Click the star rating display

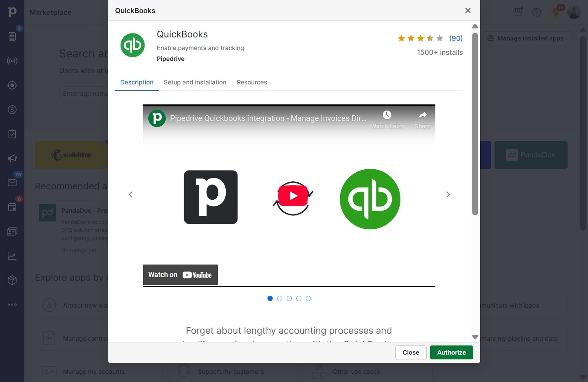[420, 38]
